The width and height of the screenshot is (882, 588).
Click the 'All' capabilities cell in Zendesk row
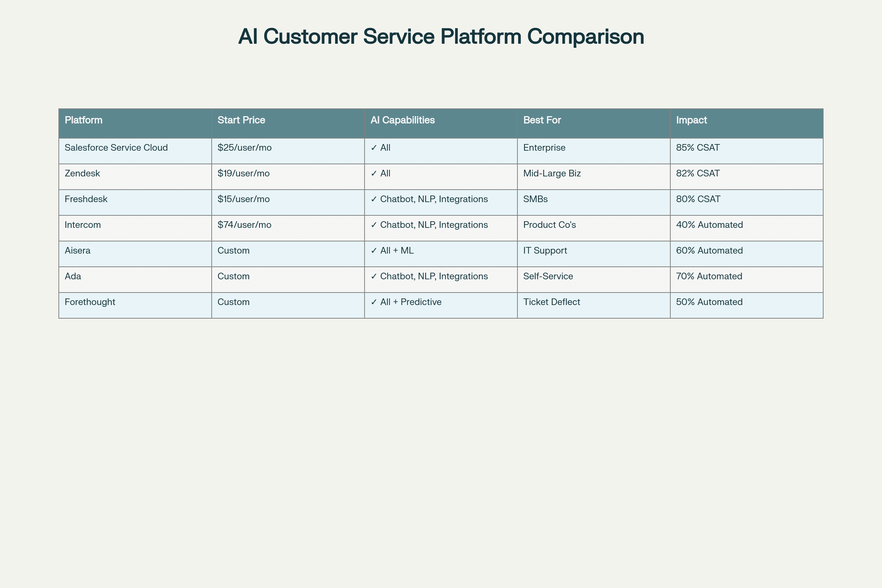441,177
